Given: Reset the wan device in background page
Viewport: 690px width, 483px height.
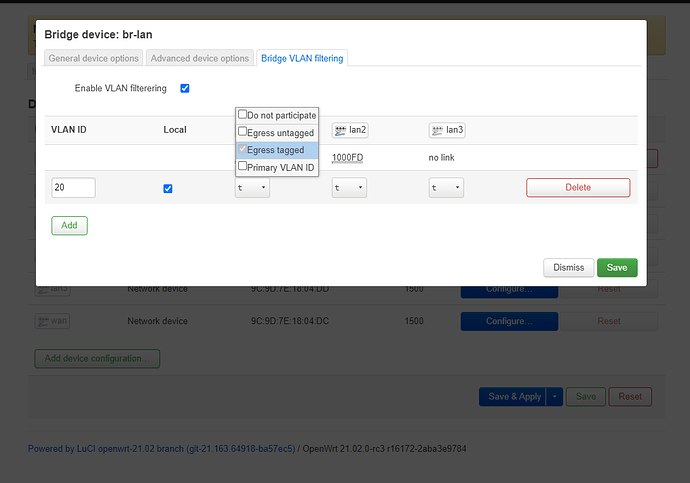Looking at the screenshot, I should tap(609, 321).
